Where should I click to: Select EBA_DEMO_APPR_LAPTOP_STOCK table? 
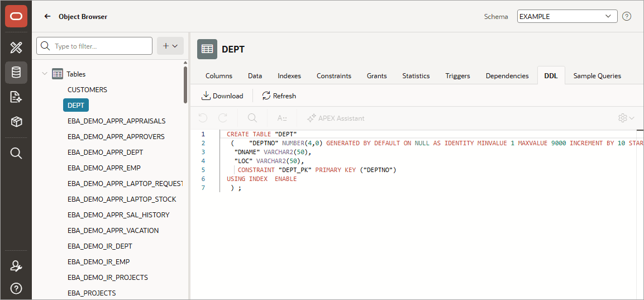[x=122, y=199]
